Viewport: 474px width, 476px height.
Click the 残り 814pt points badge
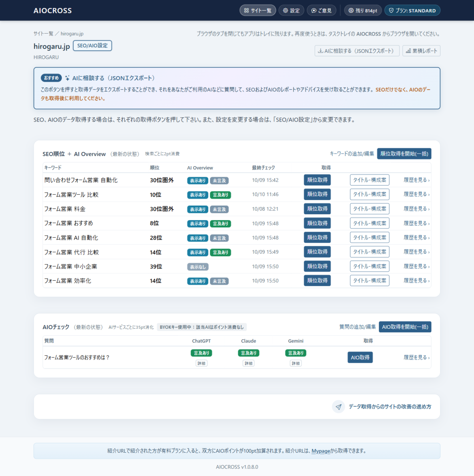[363, 11]
